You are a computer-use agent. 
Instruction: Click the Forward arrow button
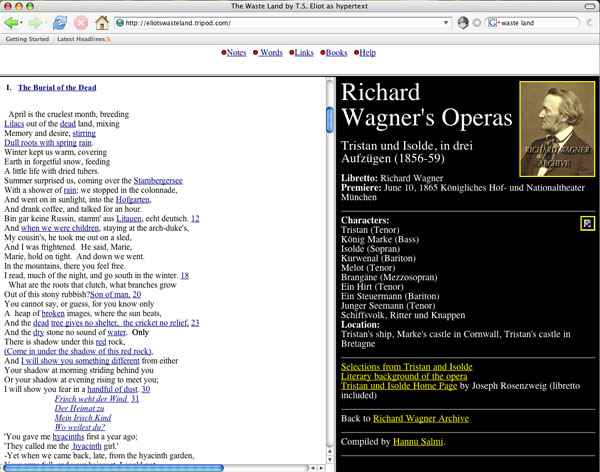[35, 23]
